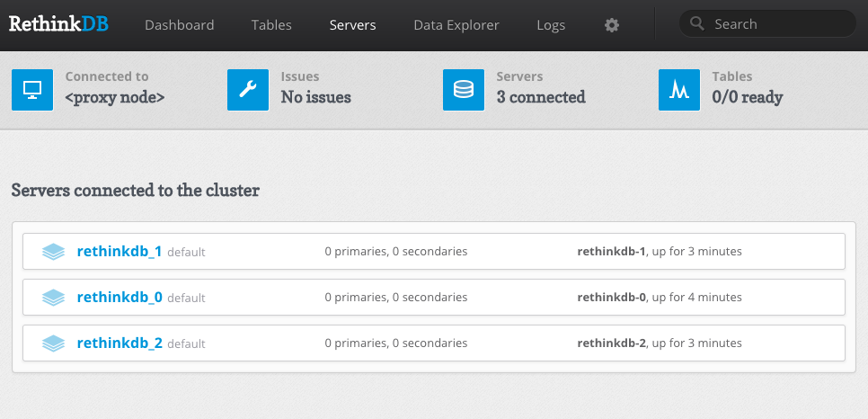This screenshot has height=419, width=868.
Task: Click the RethinkDB logo
Action: 58,24
